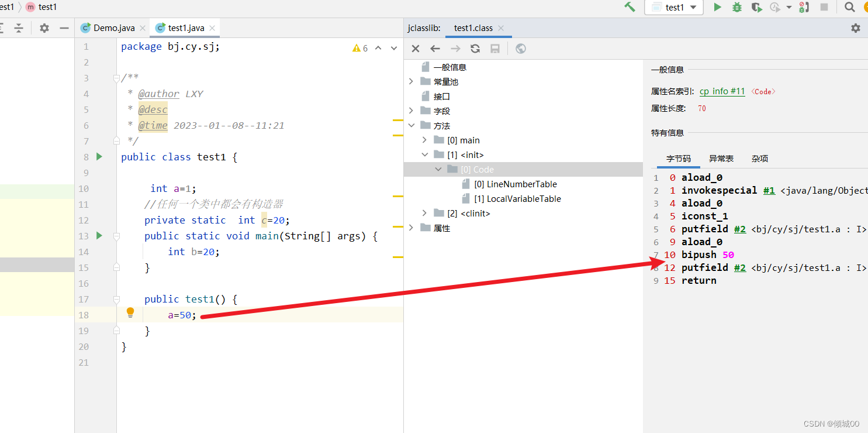Select [1] LocalVariableTable tree item

(x=517, y=199)
